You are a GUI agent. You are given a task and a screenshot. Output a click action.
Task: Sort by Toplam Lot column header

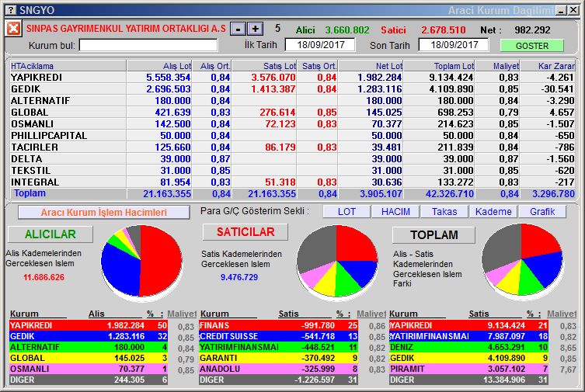coord(439,66)
